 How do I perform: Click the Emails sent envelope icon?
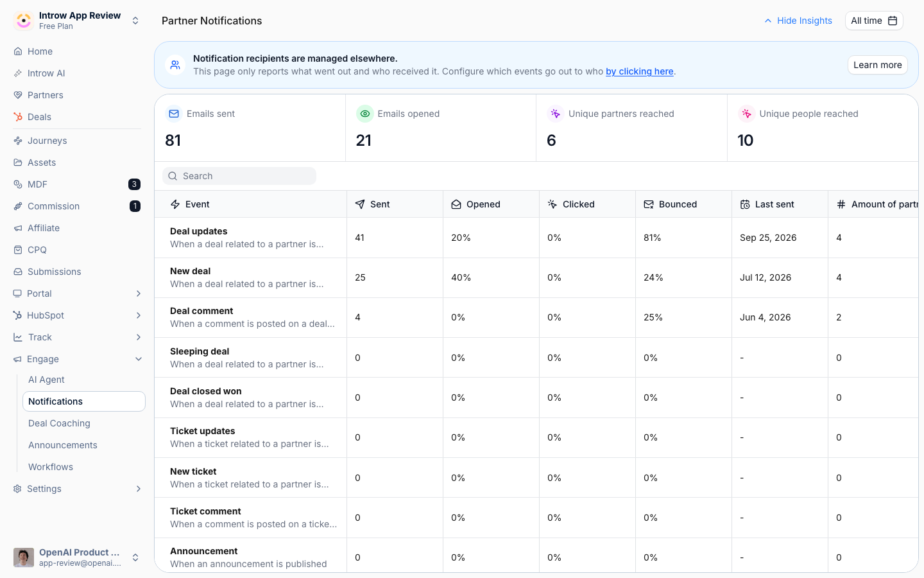[173, 114]
